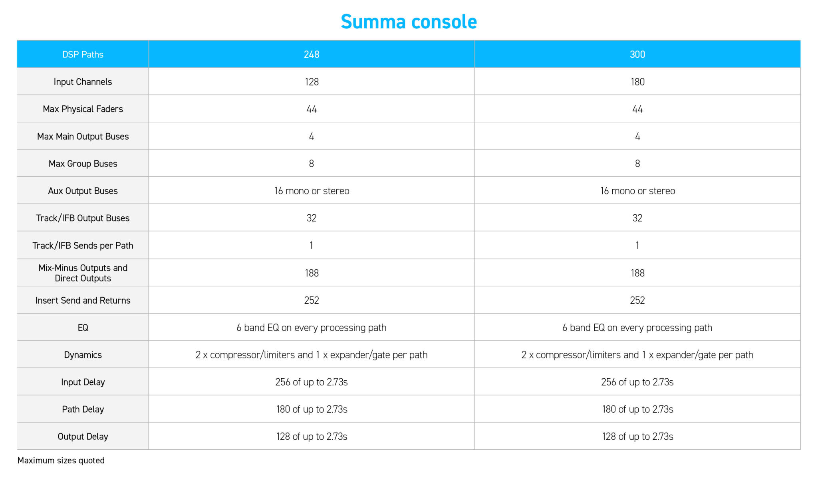This screenshot has height=504, width=818.
Task: Click the "Maximum sizes quoted" footnote
Action: coord(61,461)
